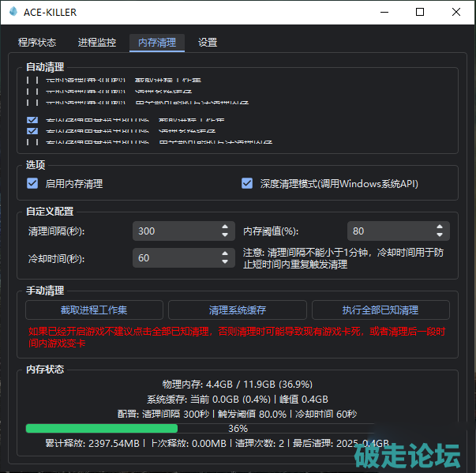Switch to the 程序状态 tab
This screenshot has height=473, width=476.
(x=36, y=43)
